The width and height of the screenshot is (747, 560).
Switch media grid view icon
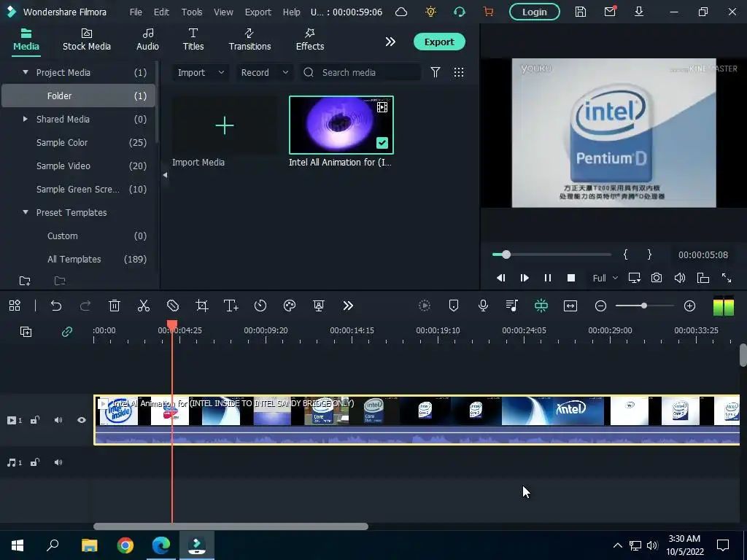click(x=458, y=72)
